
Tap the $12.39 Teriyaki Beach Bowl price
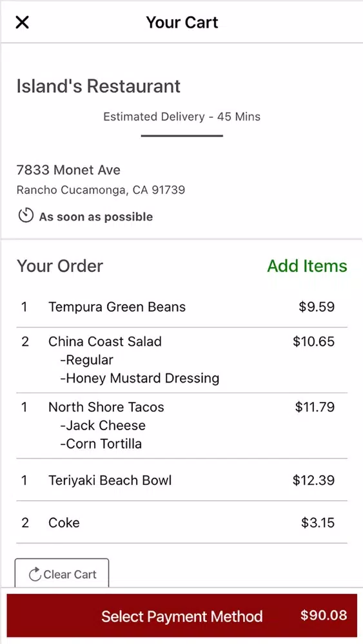313,480
